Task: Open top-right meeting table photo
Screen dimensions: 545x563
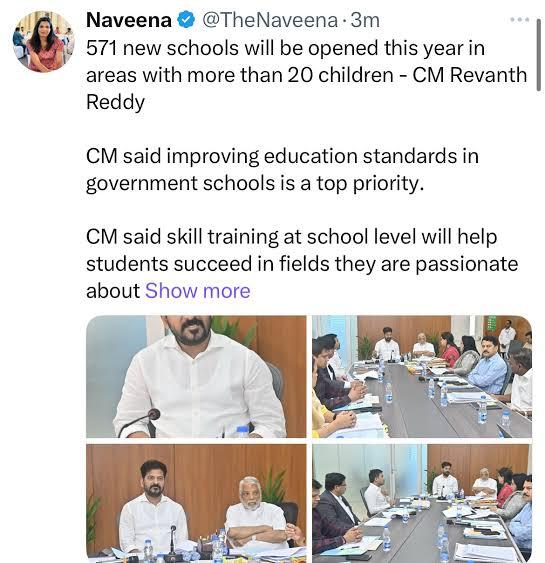Action: click(422, 377)
